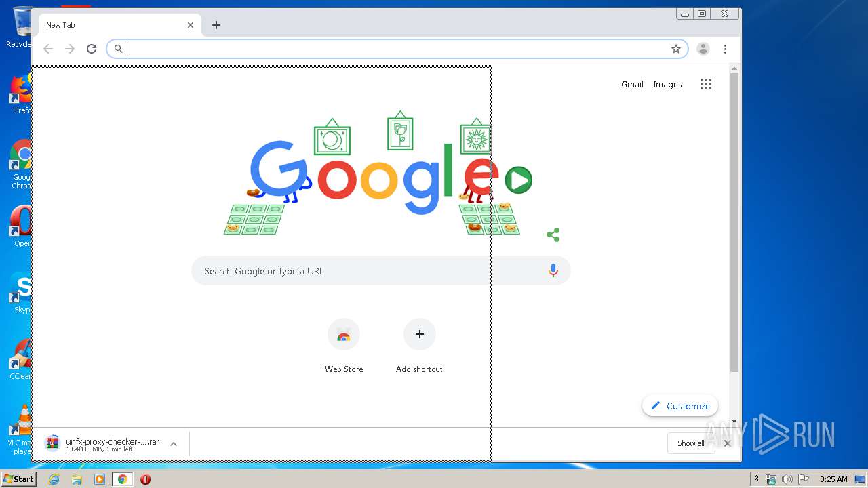The width and height of the screenshot is (868, 488).
Task: Click Show all downloads
Action: pyautogui.click(x=691, y=443)
